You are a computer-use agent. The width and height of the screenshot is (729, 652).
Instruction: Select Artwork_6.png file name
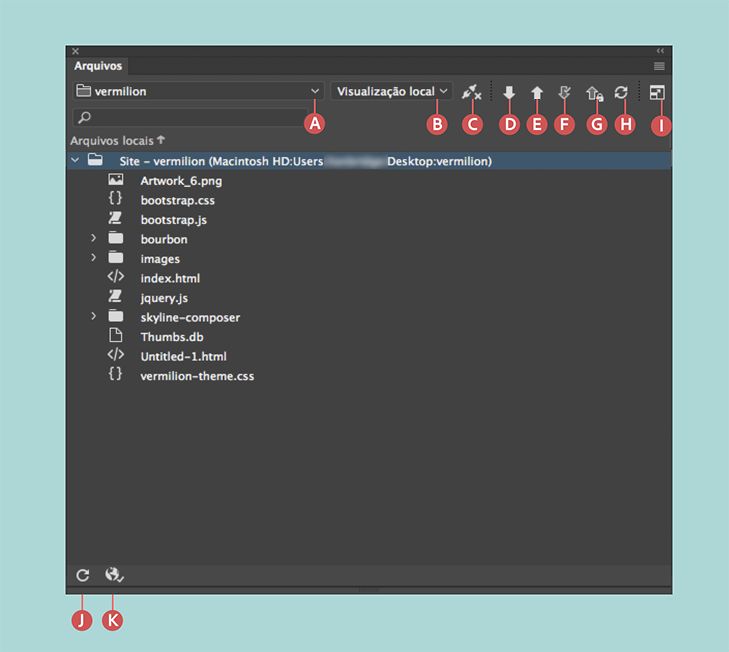tap(181, 181)
